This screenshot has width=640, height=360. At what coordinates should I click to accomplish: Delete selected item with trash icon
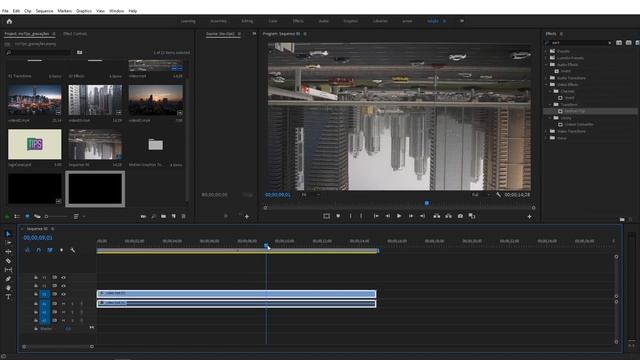click(184, 216)
